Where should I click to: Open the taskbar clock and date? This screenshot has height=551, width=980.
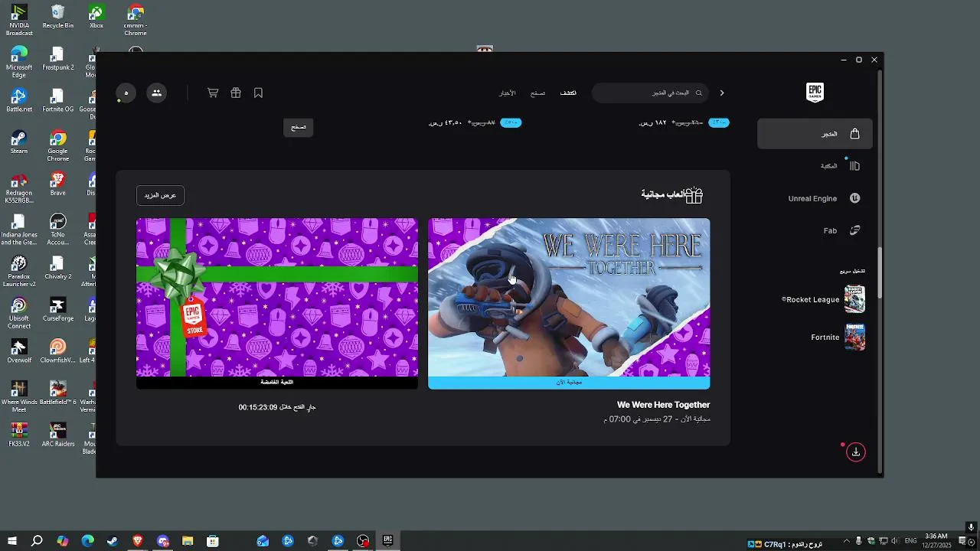click(937, 541)
